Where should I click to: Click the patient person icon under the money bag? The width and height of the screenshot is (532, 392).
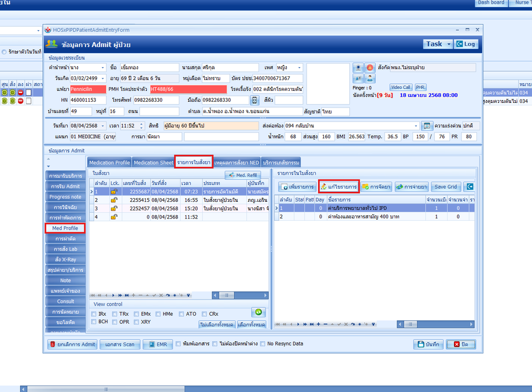tap(370, 78)
